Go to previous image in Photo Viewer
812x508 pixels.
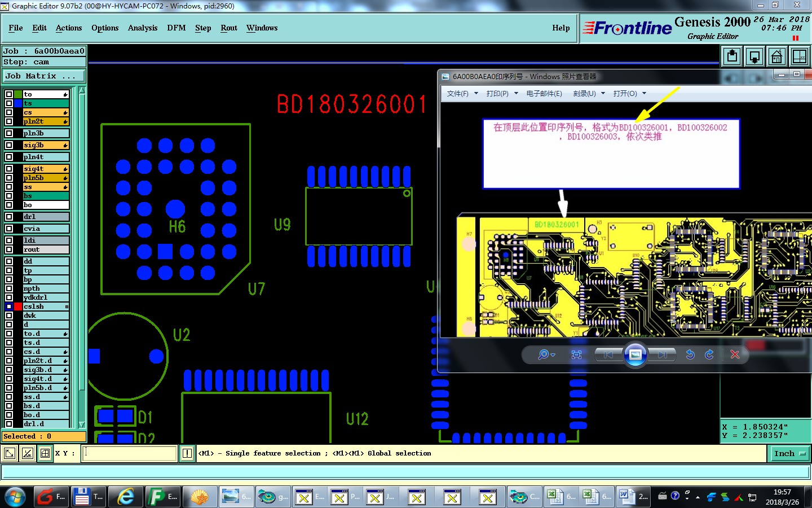608,354
